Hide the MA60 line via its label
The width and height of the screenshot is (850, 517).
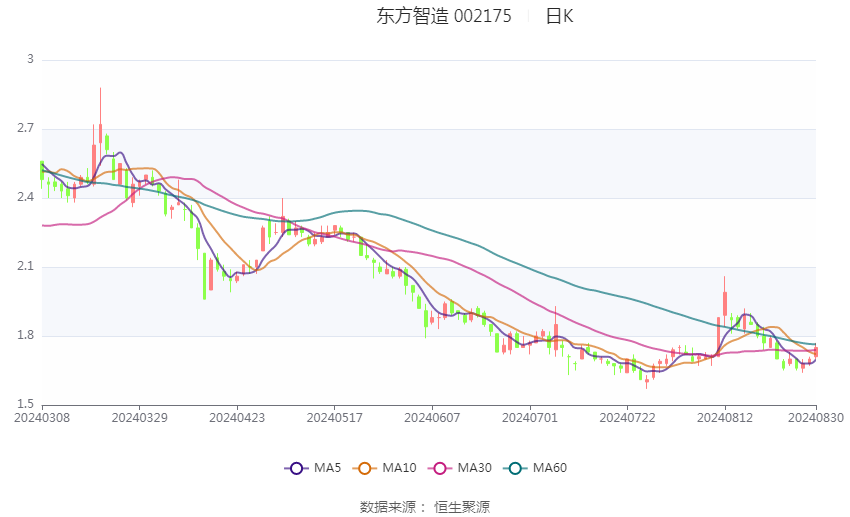point(550,468)
